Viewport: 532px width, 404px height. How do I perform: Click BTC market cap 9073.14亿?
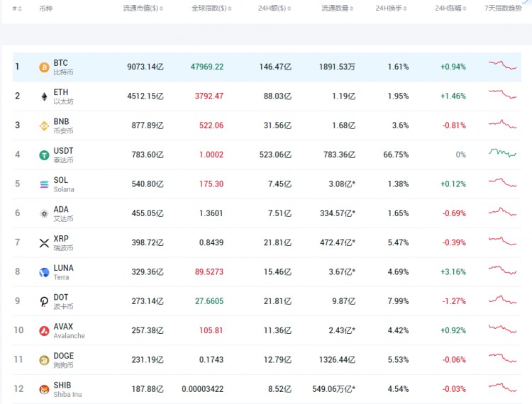tap(145, 67)
